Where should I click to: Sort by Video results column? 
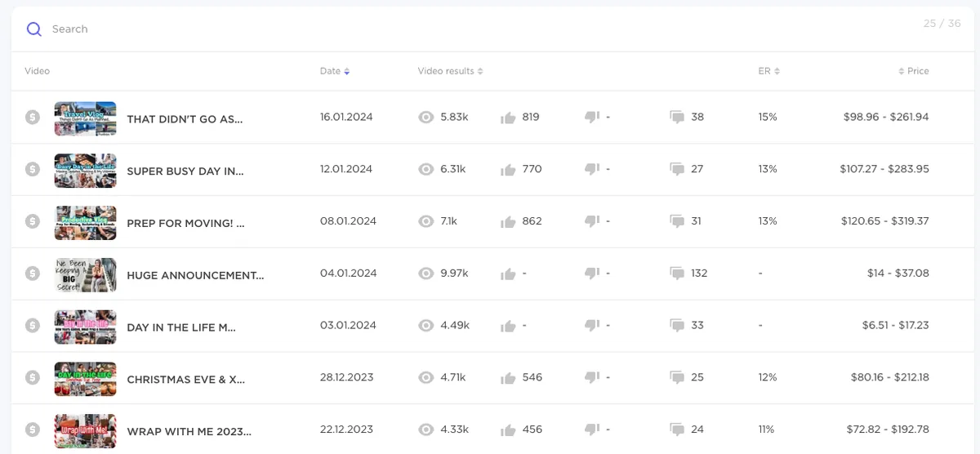point(450,71)
